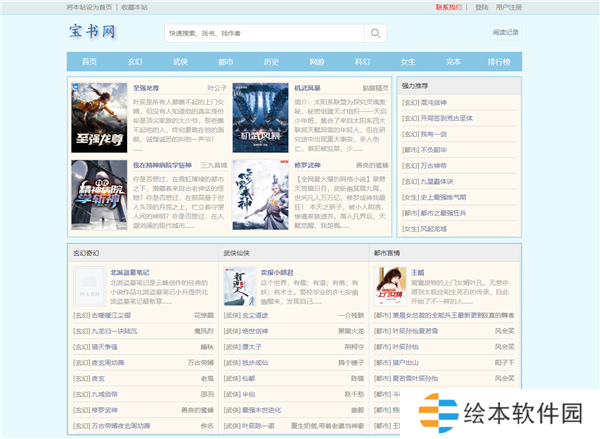Focus the book search input field
This screenshot has height=439, width=600.
pyautogui.click(x=265, y=33)
